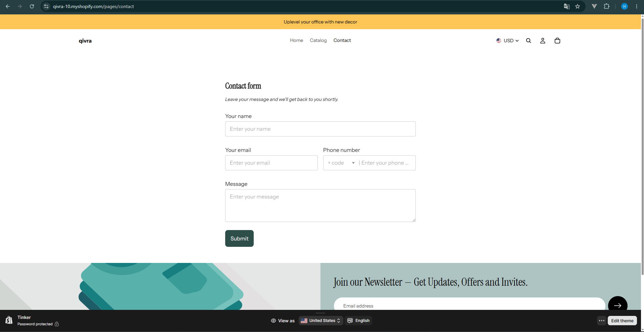The height and width of the screenshot is (332, 644).
Task: Open the extensions puzzle icon
Action: pyautogui.click(x=606, y=6)
